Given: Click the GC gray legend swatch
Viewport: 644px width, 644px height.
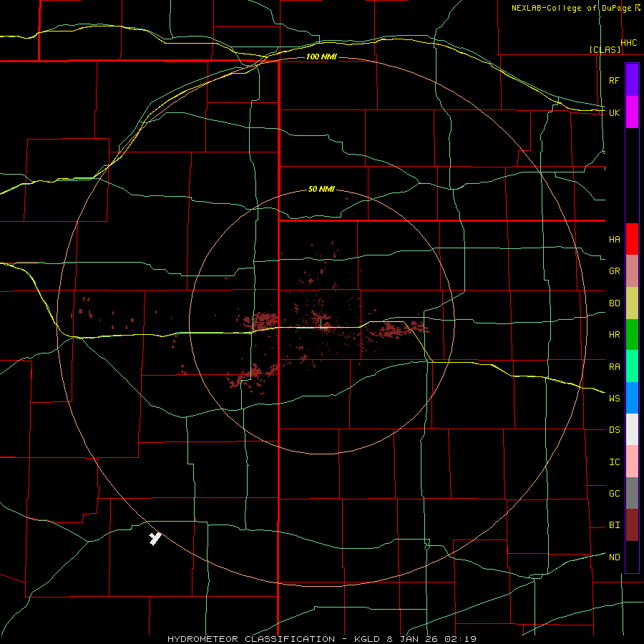Looking at the screenshot, I should (632, 493).
